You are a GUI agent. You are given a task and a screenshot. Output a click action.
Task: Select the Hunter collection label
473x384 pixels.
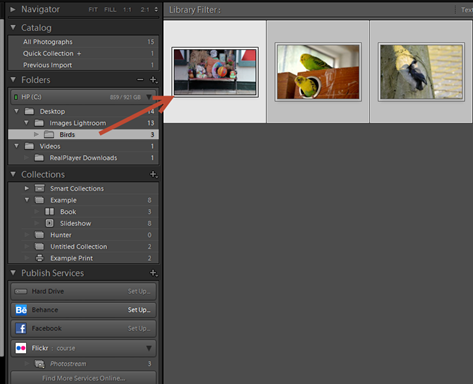(61, 235)
